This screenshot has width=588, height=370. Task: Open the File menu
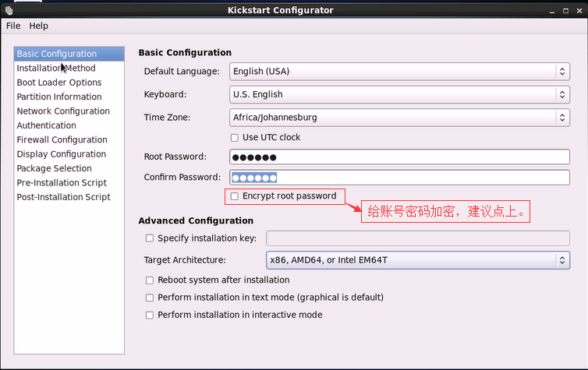13,26
